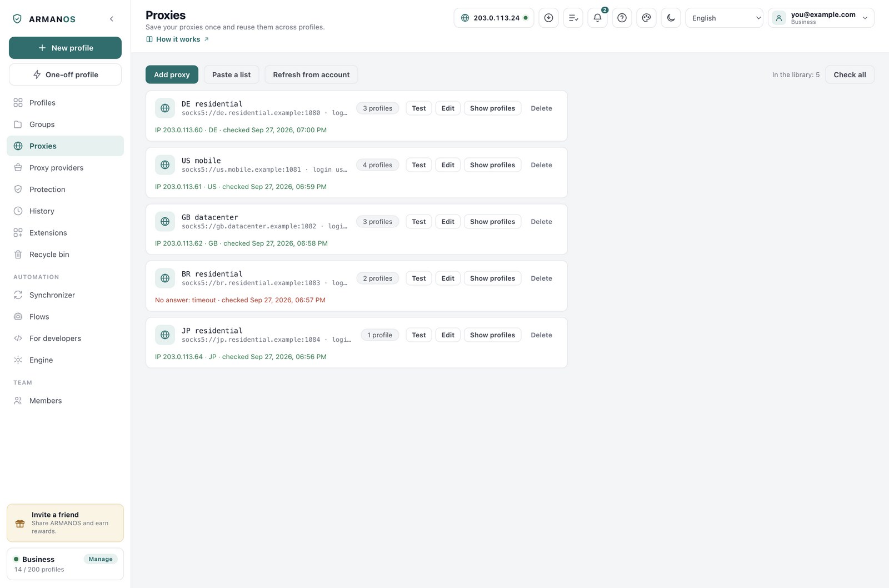Click Refresh from account
This screenshot has width=889, height=588.
[311, 74]
